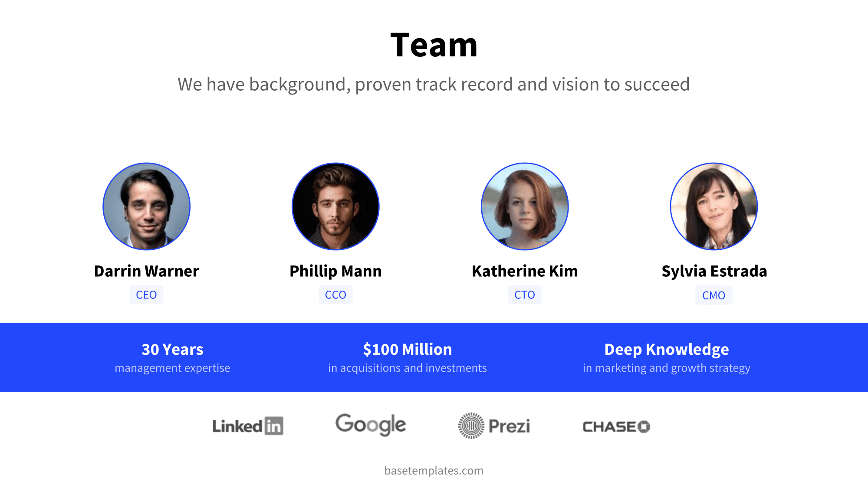Click Katherine Kim's profile photo
The image size is (868, 488).
click(x=524, y=207)
